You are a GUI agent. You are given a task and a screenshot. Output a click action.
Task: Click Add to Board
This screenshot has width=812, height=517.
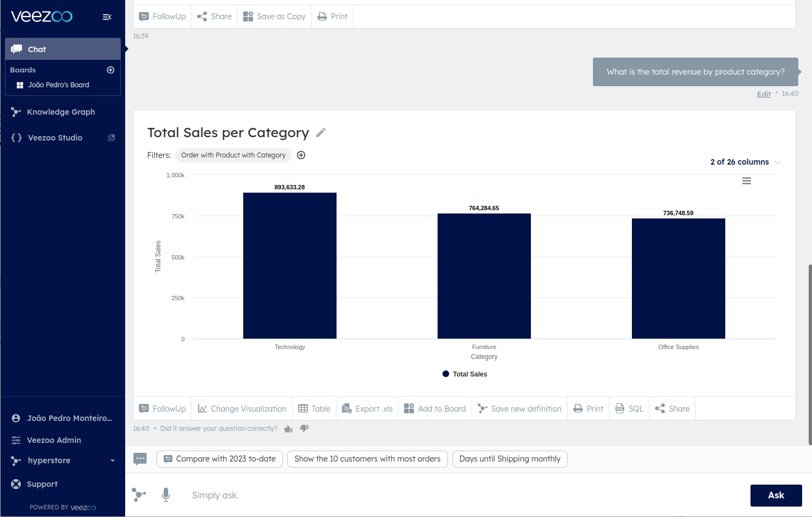435,409
